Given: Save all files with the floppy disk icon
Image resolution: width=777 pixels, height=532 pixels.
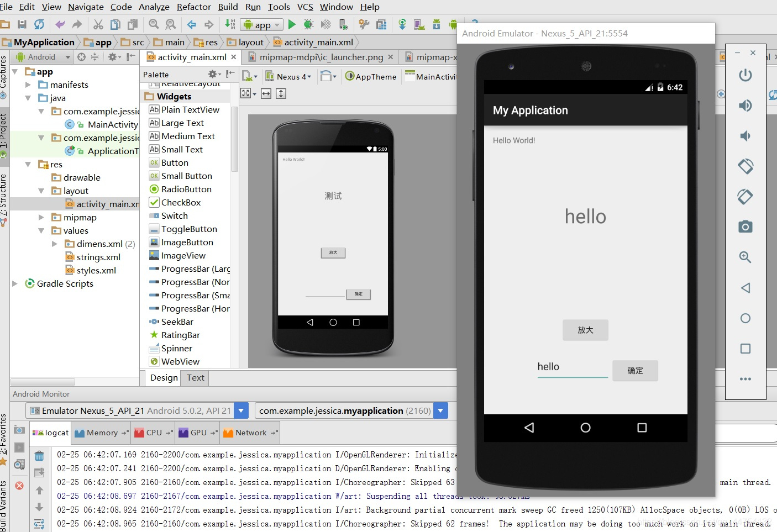Looking at the screenshot, I should click(22, 24).
